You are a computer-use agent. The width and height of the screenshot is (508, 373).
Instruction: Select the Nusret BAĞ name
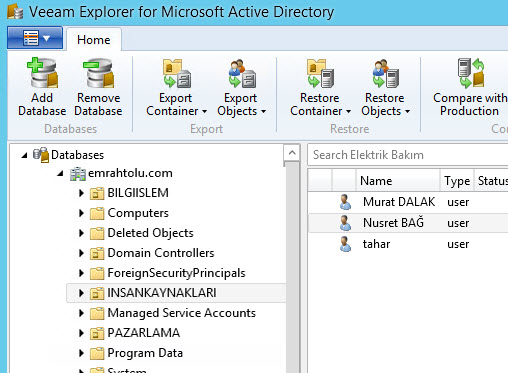pyautogui.click(x=393, y=223)
